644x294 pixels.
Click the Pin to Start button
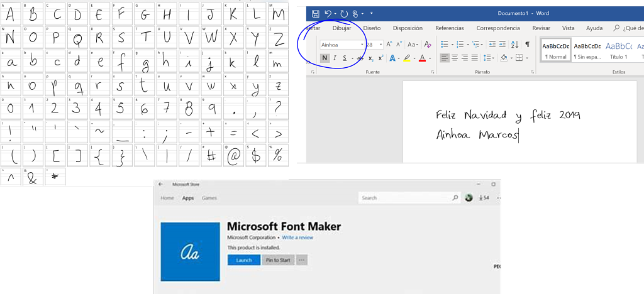pyautogui.click(x=278, y=260)
